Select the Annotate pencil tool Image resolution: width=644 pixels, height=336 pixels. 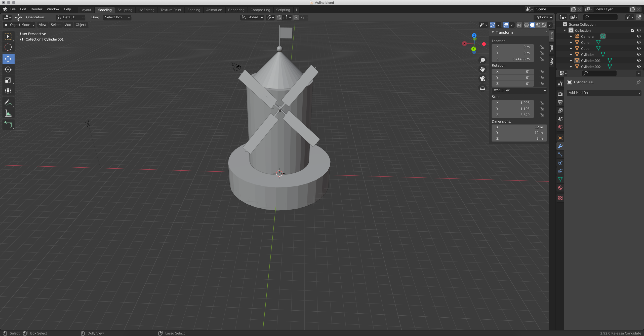8,102
